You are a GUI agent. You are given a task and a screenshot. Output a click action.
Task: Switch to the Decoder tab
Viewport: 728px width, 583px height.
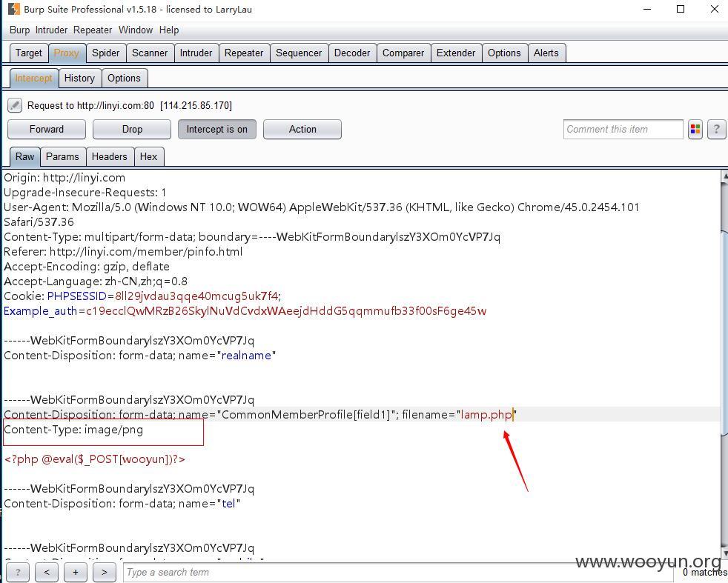tap(352, 53)
